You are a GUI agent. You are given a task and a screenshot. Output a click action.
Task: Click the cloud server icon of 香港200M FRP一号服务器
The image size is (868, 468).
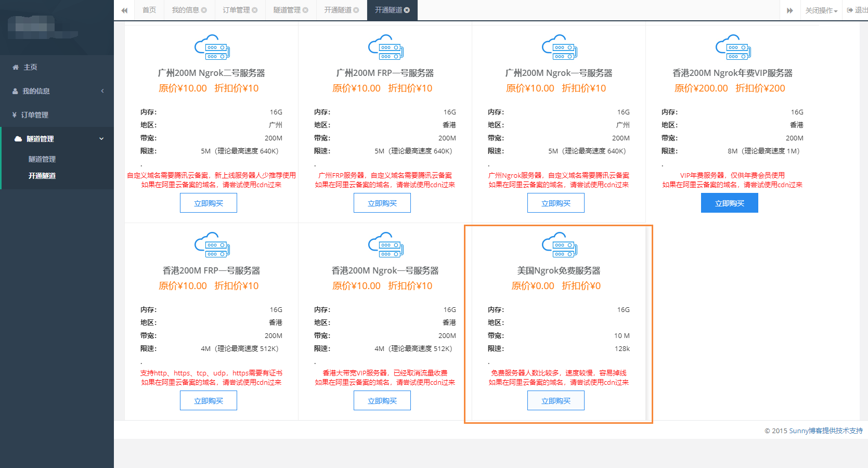pyautogui.click(x=212, y=245)
